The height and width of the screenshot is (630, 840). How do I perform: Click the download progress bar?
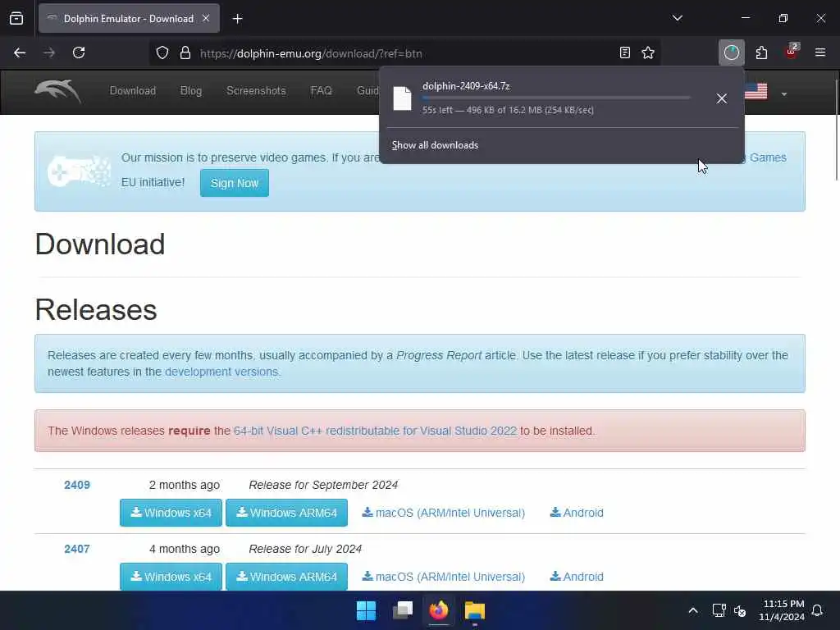click(x=556, y=98)
